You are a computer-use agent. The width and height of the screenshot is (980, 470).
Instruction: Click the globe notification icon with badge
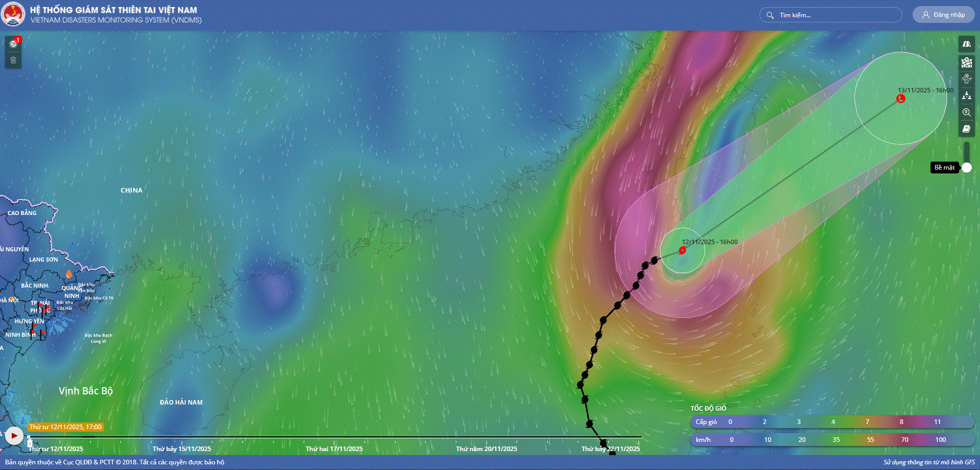[x=13, y=44]
